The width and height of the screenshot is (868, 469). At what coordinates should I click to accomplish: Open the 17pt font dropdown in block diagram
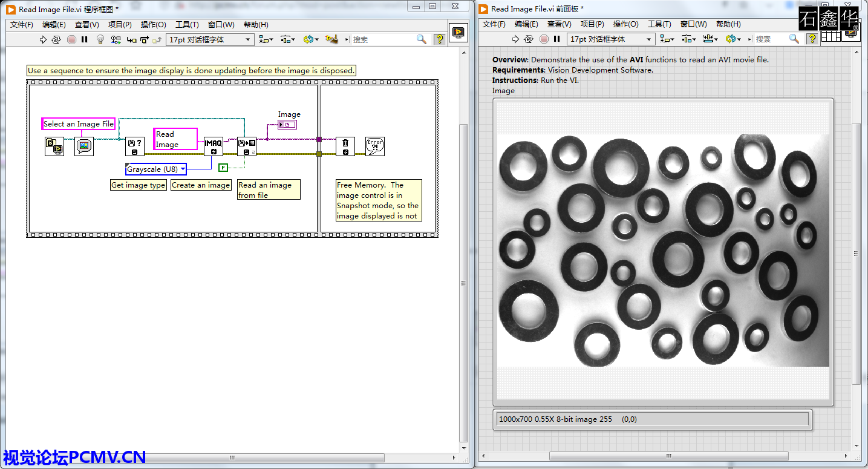click(x=210, y=39)
